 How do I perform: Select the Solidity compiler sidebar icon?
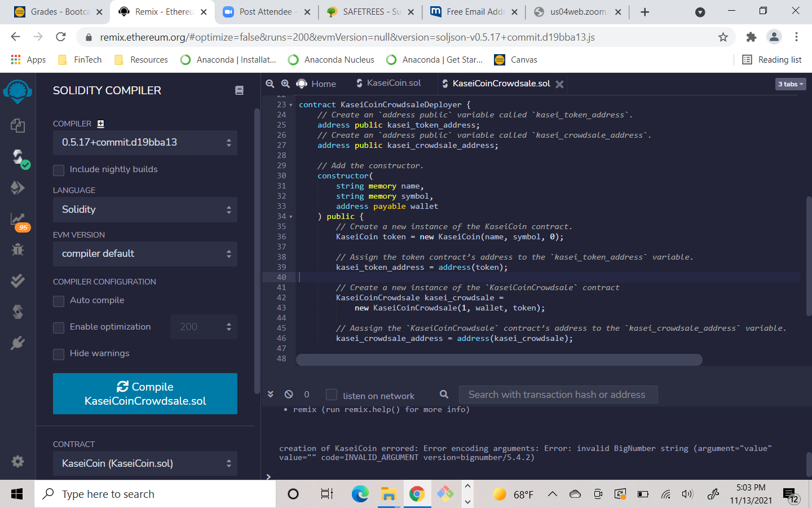point(19,158)
